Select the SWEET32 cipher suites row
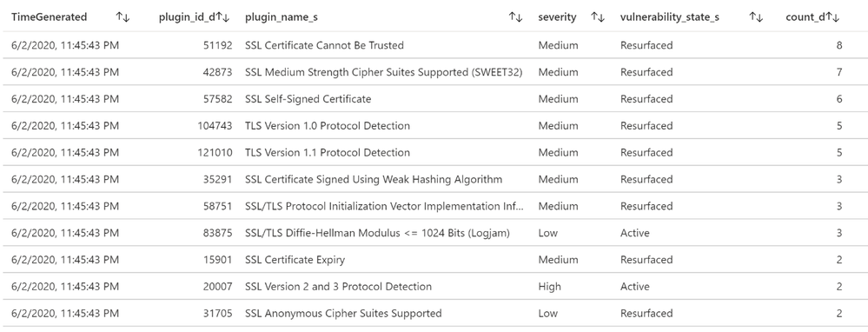The image size is (868, 332). pyautogui.click(x=434, y=72)
